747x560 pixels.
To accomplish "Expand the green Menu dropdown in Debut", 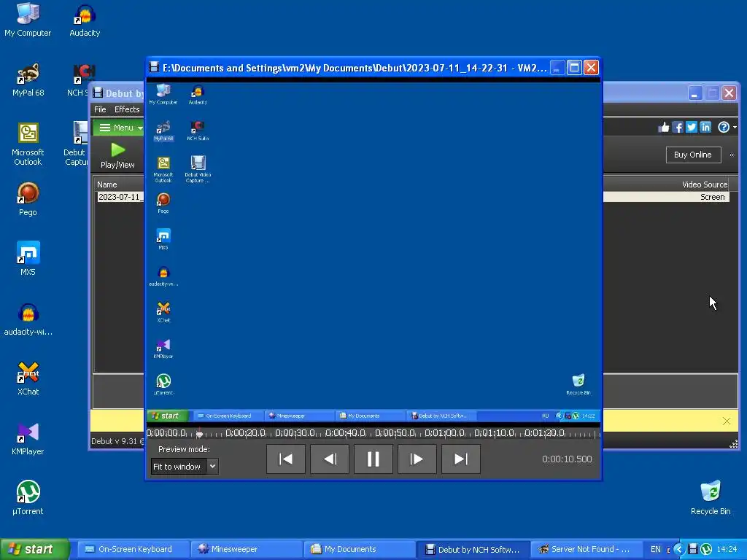I will pyautogui.click(x=119, y=128).
